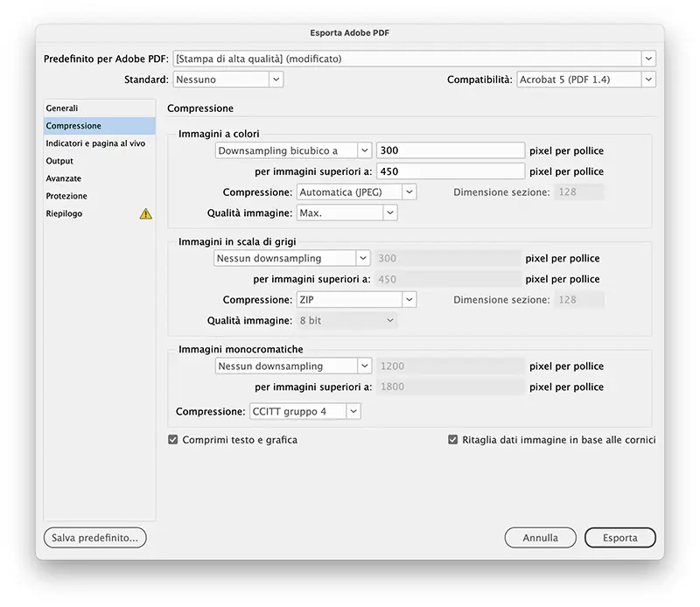Open the grayscale ZIP compression dropdown
The image size is (700, 607).
point(356,300)
